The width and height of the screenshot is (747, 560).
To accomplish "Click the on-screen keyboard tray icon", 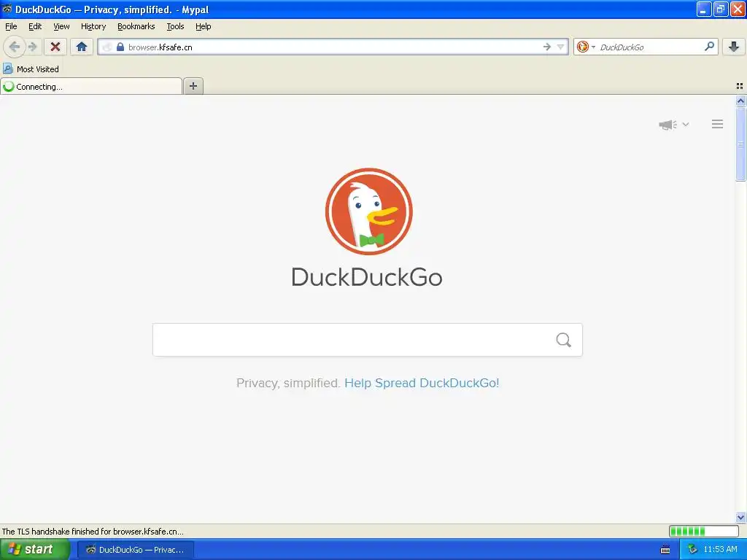I will click(665, 550).
